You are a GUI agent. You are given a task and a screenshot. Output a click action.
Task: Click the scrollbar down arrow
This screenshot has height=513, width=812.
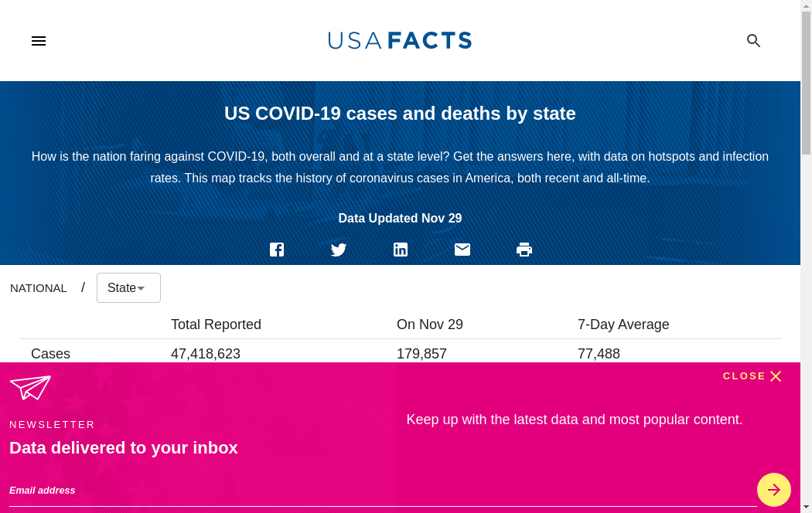pos(806,507)
